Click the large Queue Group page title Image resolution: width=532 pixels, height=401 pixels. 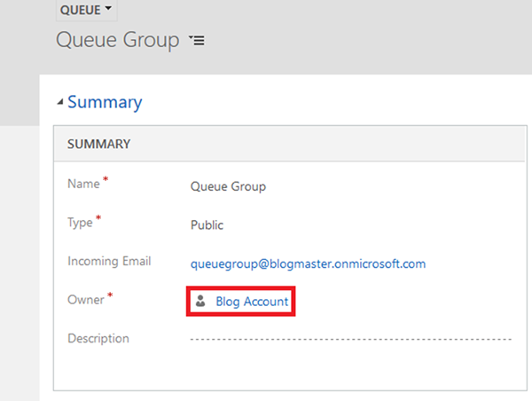117,41
